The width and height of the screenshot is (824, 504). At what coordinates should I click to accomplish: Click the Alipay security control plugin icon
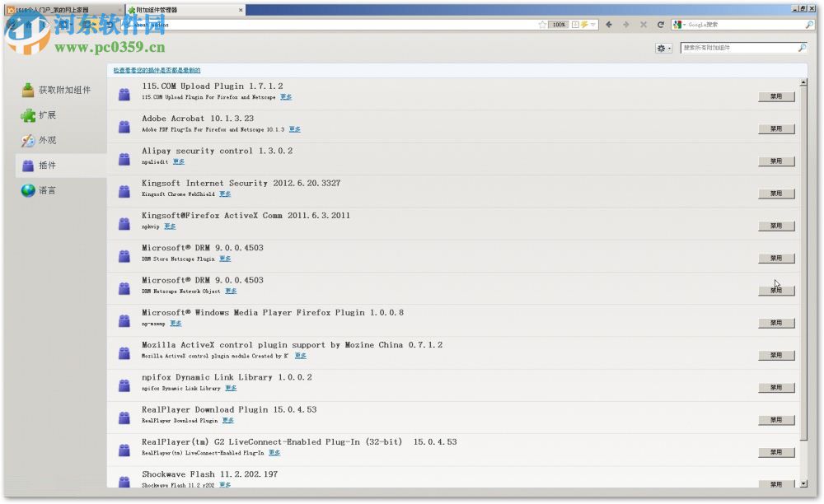point(124,159)
